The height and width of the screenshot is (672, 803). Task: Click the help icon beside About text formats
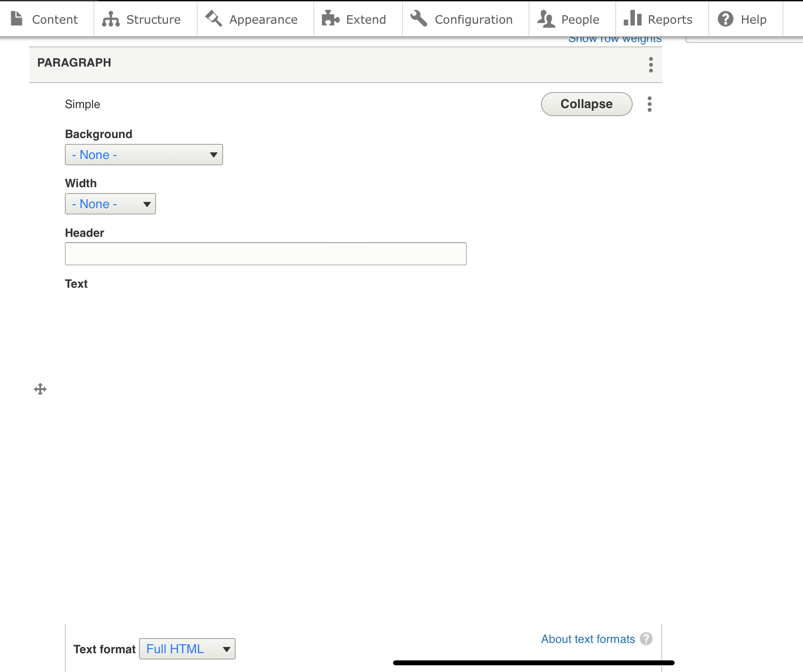tap(646, 639)
